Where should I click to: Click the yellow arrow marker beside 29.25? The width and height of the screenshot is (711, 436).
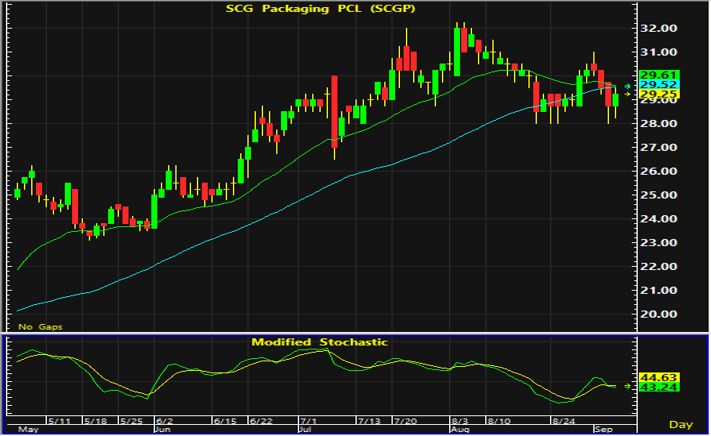628,94
